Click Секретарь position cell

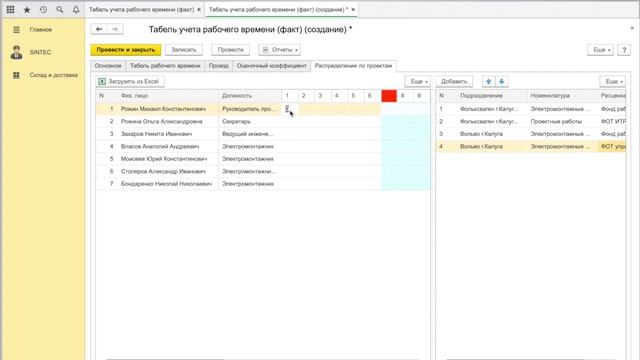coord(250,122)
